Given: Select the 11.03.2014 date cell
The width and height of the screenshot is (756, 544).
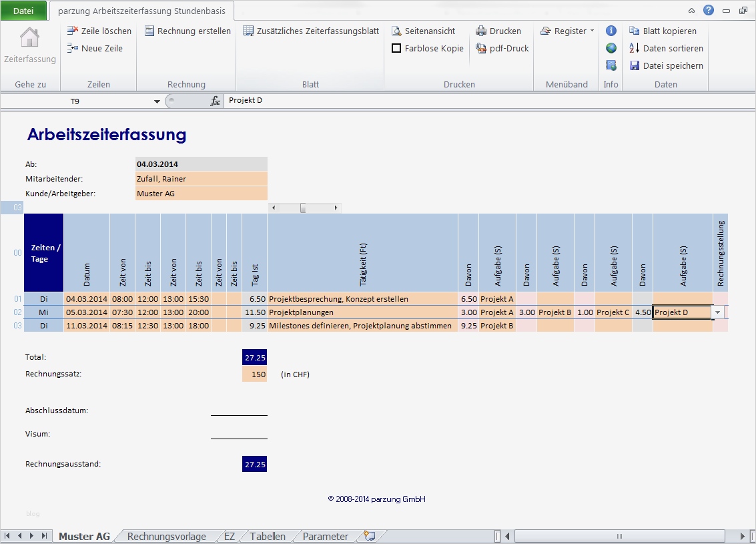Looking at the screenshot, I should point(87,326).
